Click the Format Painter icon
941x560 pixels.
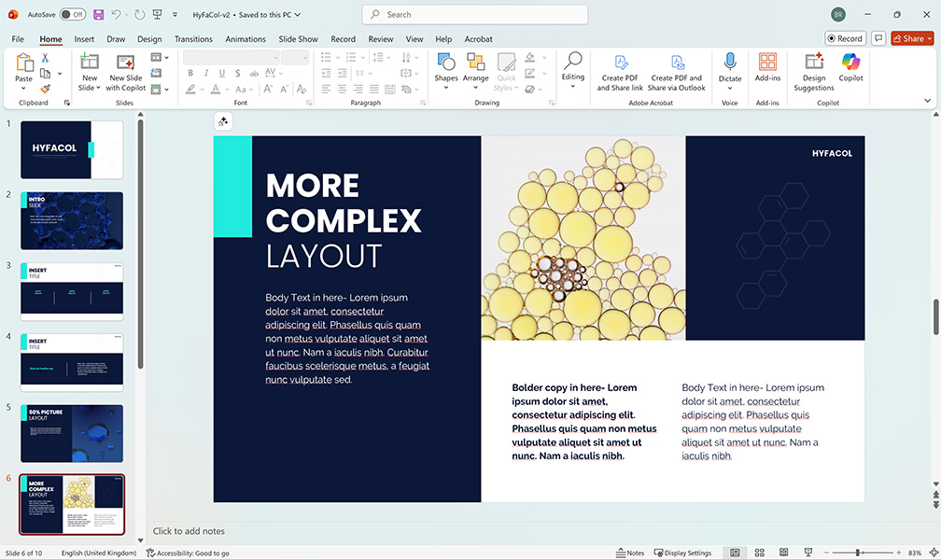(x=45, y=90)
